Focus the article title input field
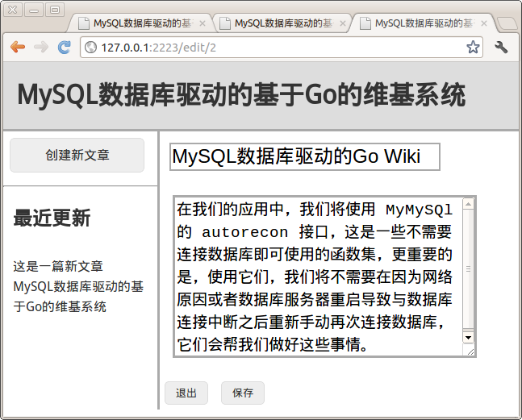This screenshot has width=522, height=420. (x=304, y=156)
